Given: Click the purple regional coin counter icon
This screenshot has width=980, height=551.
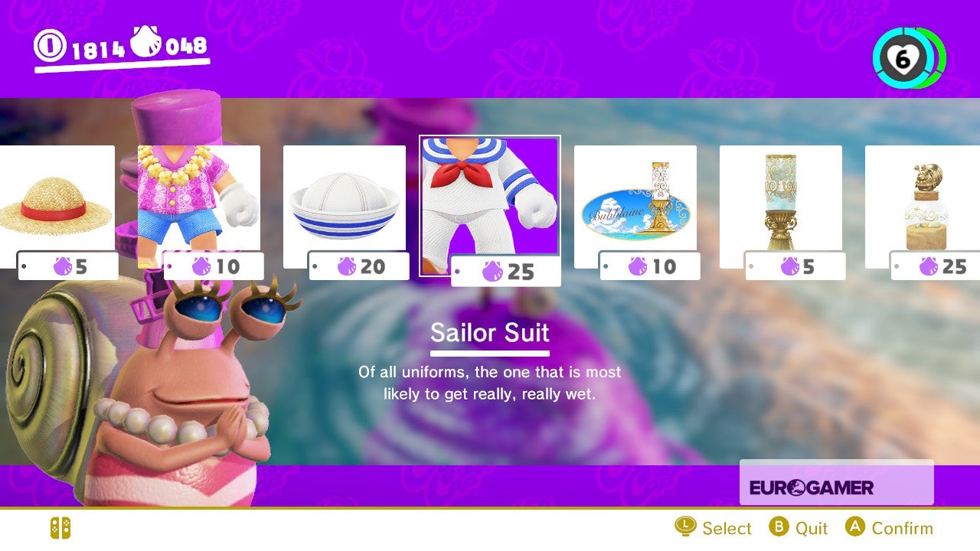Looking at the screenshot, I should click(x=146, y=43).
